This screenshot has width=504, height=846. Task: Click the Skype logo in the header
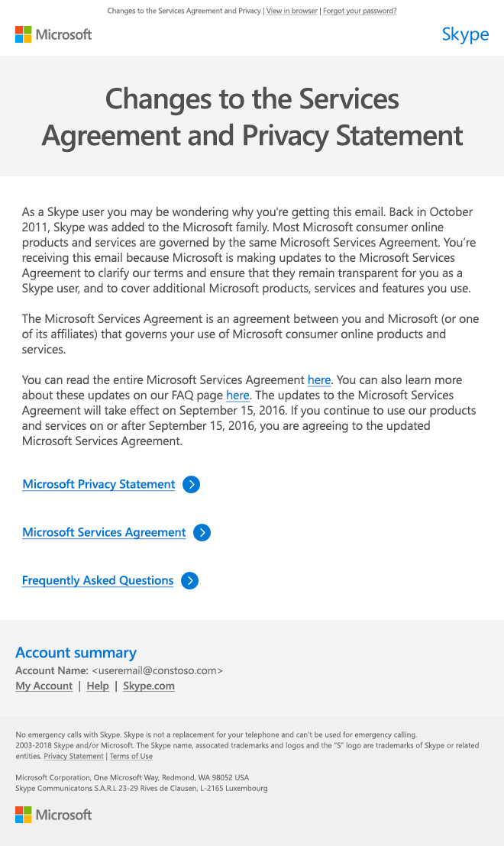465,34
